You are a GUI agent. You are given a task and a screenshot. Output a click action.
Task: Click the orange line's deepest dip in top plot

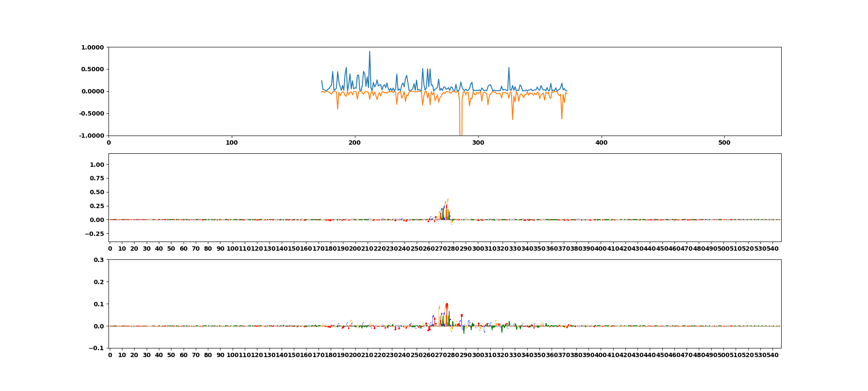click(x=460, y=134)
